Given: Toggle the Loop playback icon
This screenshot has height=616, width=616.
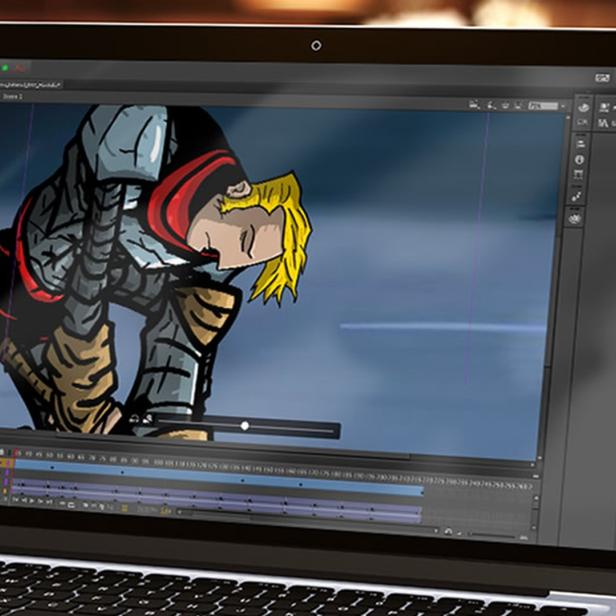Looking at the screenshot, I should [x=72, y=505].
